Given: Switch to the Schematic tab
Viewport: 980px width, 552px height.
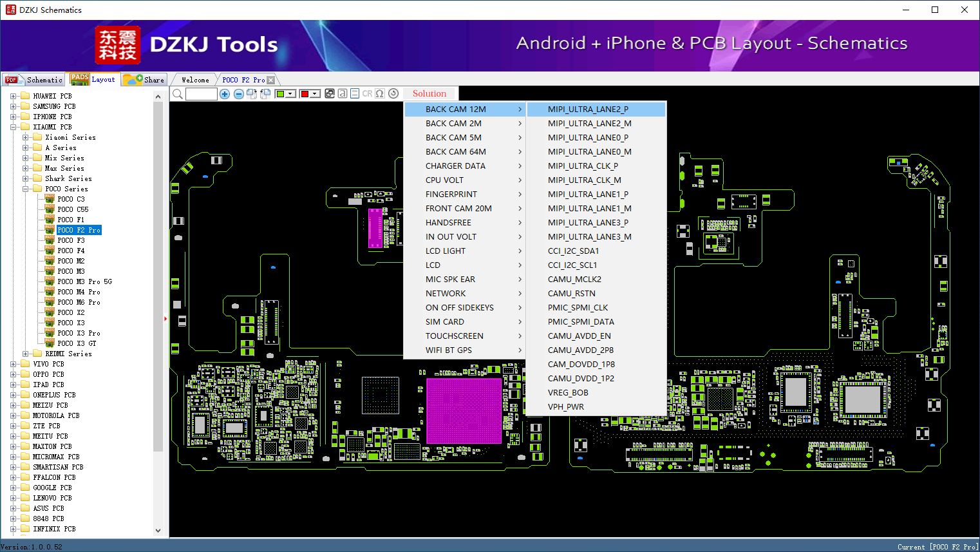Looking at the screenshot, I should click(x=33, y=80).
